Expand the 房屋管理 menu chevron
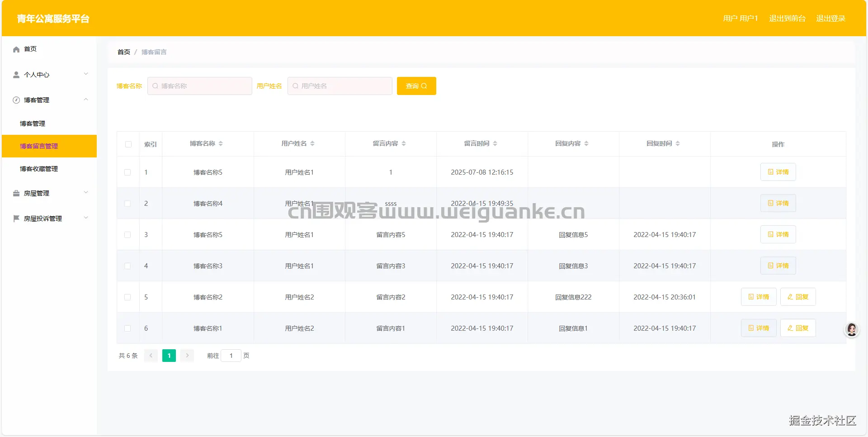Screen dimensions: 868x437 click(86, 193)
